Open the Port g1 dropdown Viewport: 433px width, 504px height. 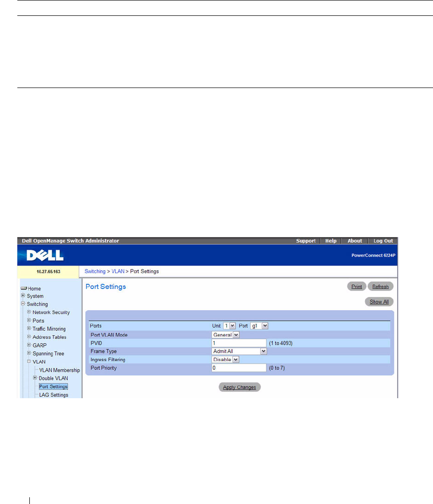click(x=259, y=326)
